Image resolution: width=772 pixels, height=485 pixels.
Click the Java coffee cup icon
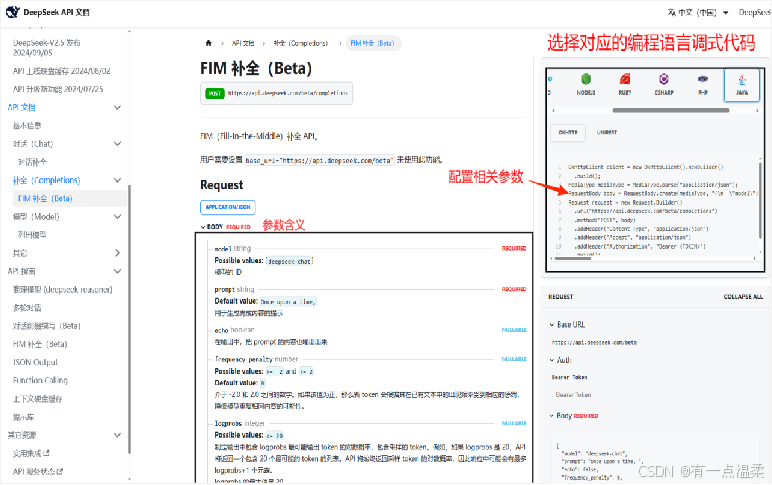click(x=742, y=79)
